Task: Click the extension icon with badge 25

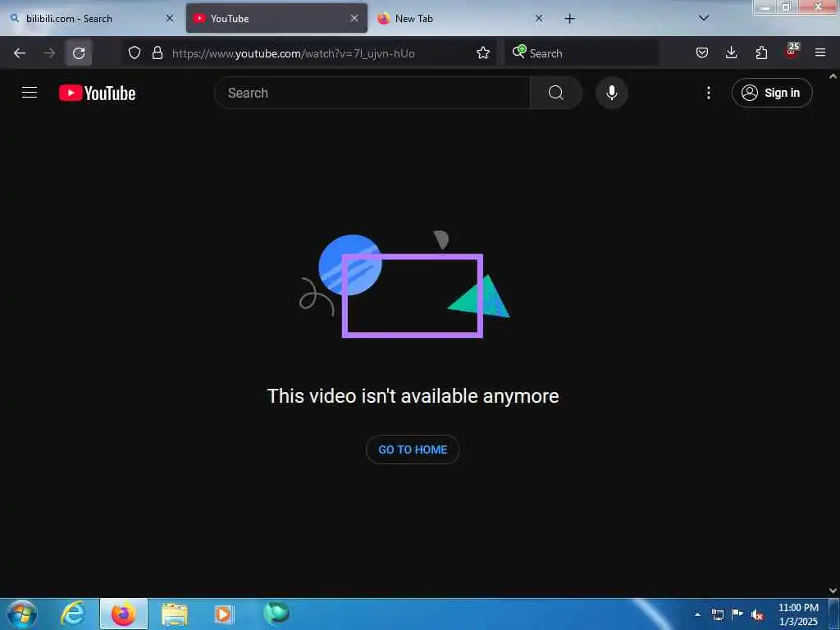Action: (x=792, y=51)
